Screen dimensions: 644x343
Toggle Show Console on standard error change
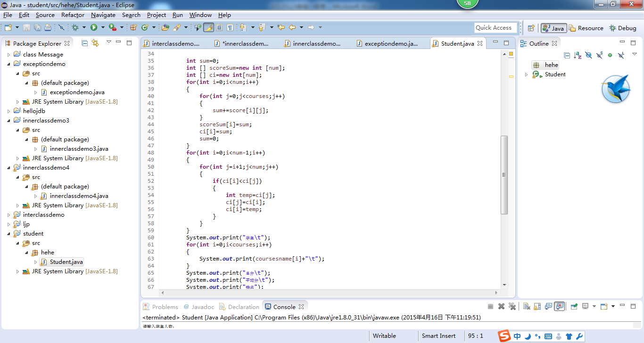559,306
